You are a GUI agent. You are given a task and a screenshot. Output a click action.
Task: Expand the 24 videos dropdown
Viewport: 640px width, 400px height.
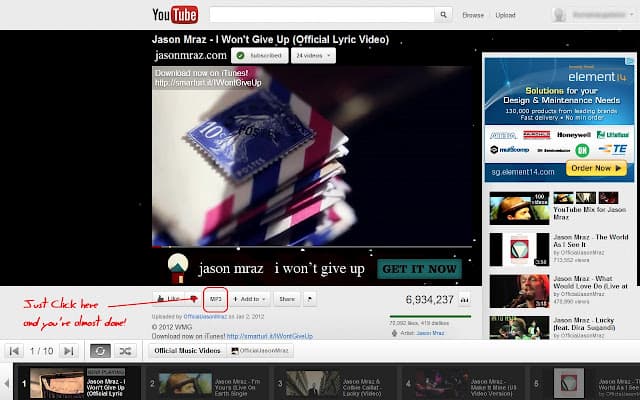click(x=314, y=56)
